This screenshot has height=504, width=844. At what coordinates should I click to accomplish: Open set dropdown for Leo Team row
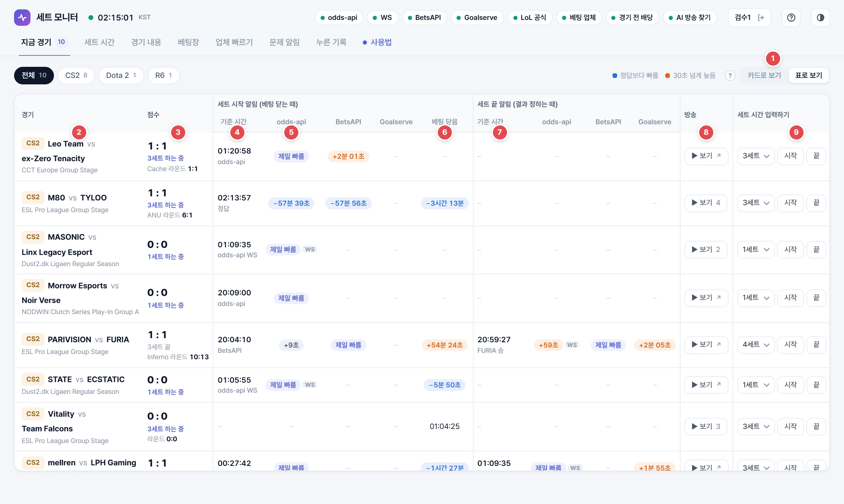[756, 156]
